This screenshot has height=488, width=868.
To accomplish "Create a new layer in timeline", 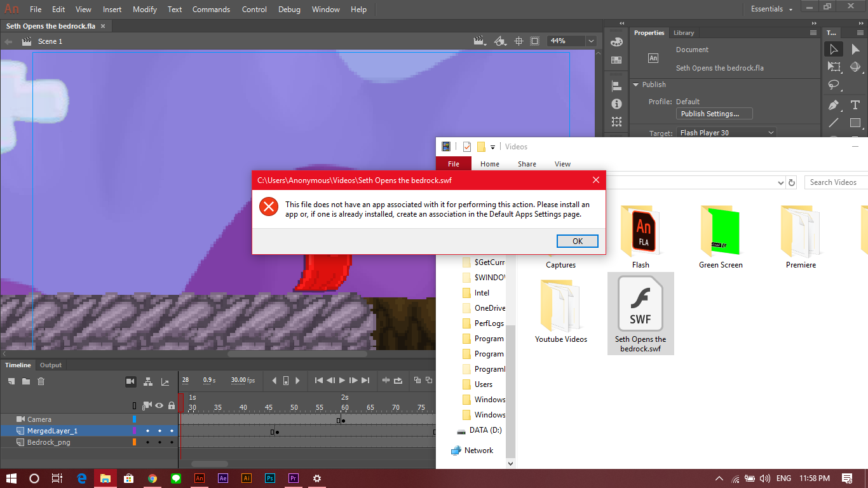I will [11, 381].
